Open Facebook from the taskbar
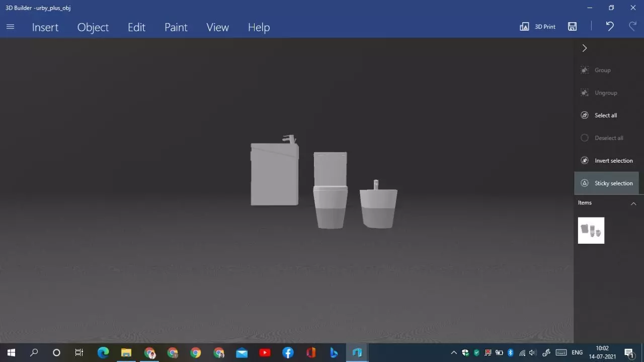 tap(288, 352)
